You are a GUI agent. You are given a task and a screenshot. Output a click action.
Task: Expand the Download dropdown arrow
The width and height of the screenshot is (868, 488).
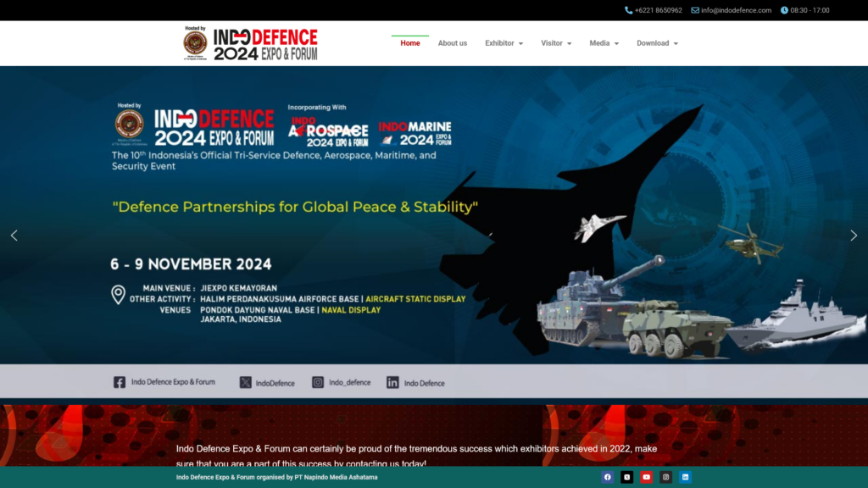point(676,44)
